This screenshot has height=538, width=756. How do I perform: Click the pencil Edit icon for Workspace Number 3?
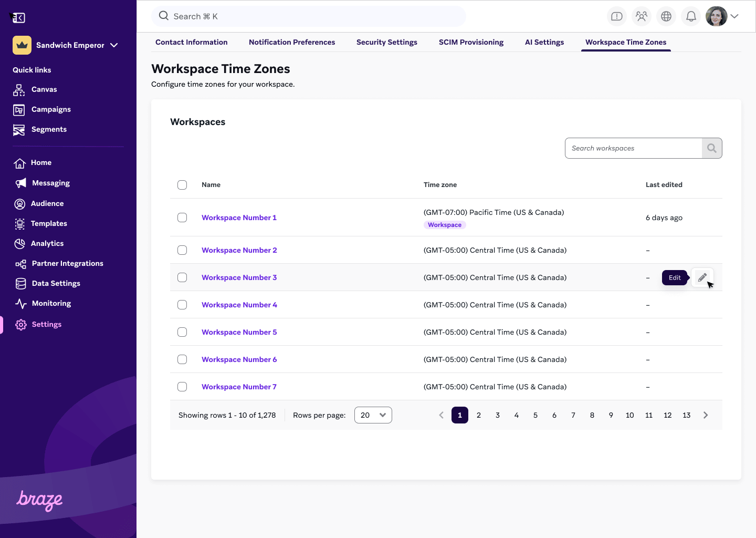point(702,277)
